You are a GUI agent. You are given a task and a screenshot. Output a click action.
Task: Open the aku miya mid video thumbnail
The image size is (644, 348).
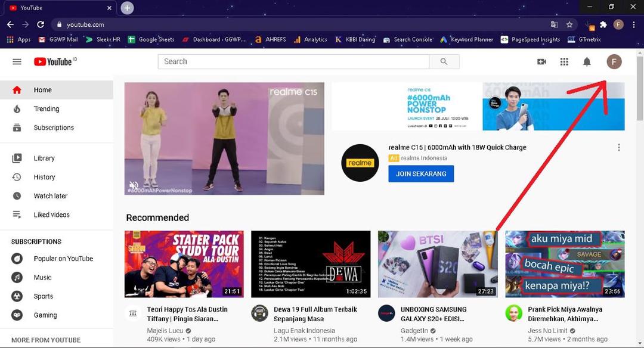tap(565, 264)
